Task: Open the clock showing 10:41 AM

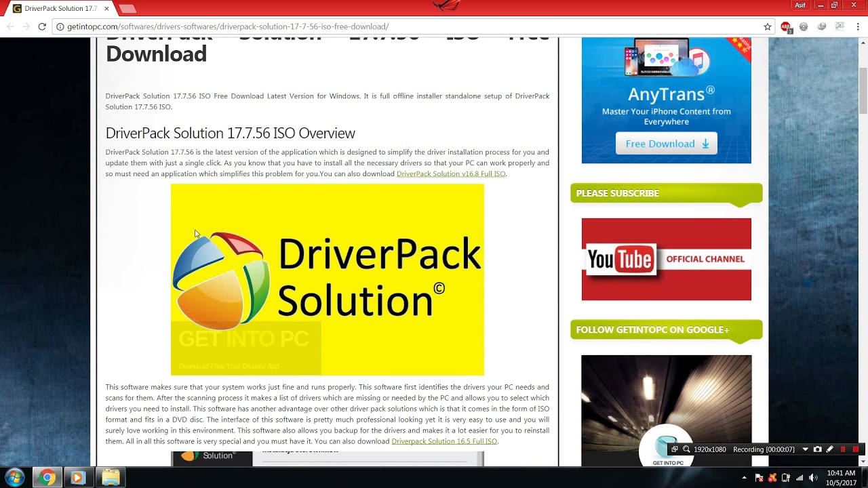Action: pyautogui.click(x=841, y=478)
